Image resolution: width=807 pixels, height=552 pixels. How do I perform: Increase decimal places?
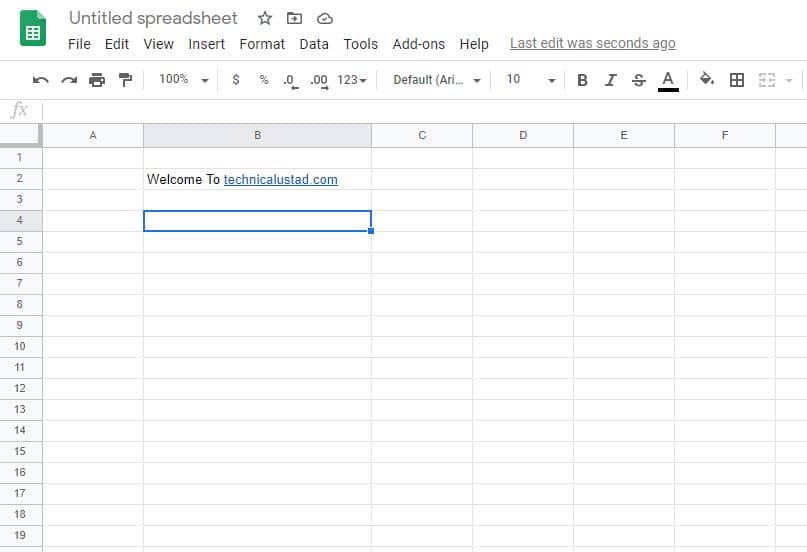point(319,80)
